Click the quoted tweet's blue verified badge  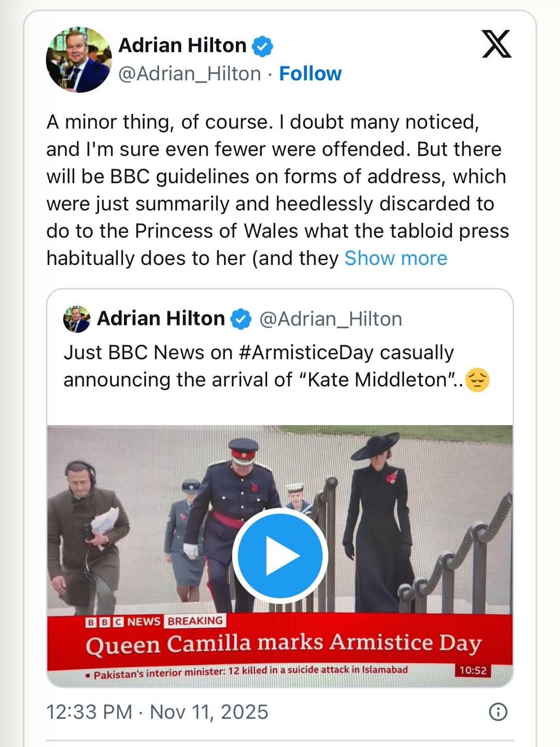241,319
